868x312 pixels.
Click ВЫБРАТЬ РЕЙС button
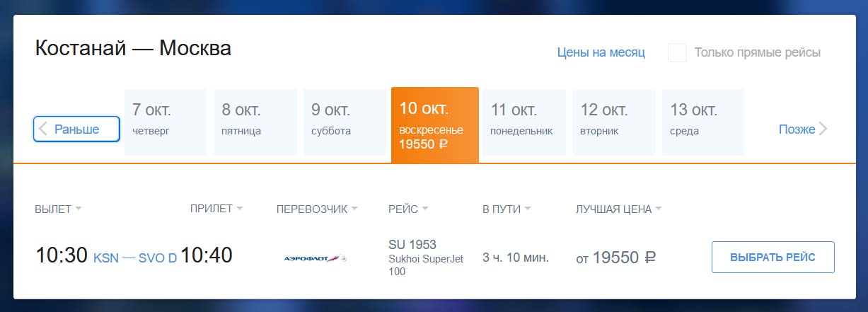coord(773,258)
